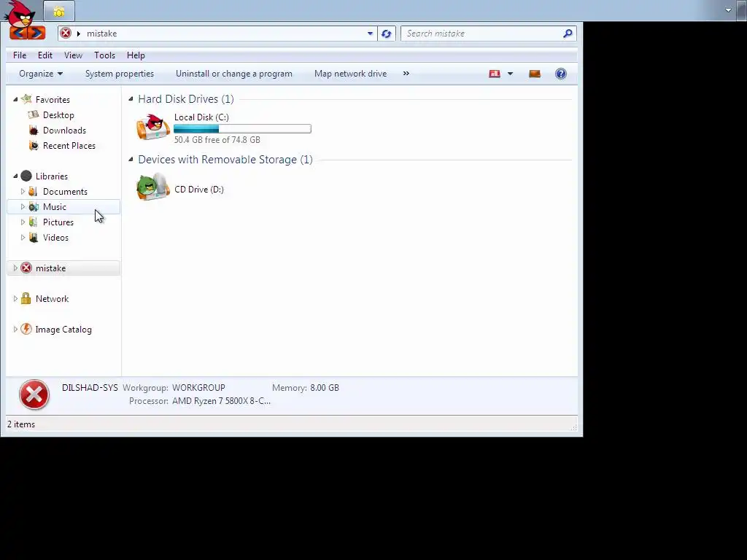Click inside the Search mistake field
The width and height of the screenshot is (747, 560).
coord(481,34)
